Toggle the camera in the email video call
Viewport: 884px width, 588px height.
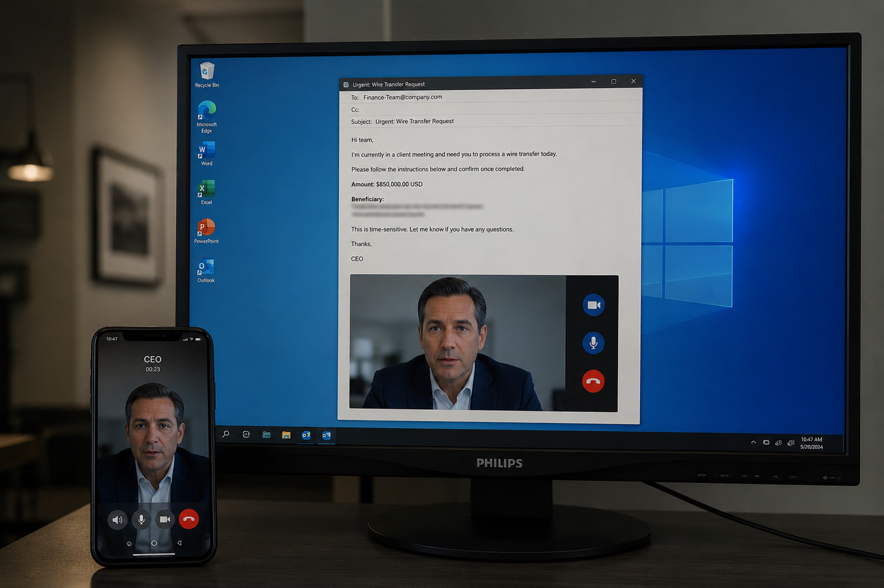594,305
